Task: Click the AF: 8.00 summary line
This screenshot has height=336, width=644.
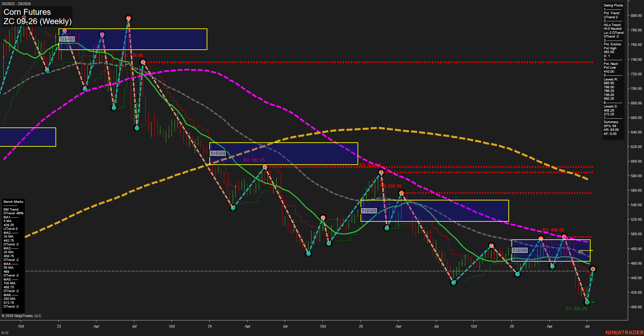Action: click(610, 134)
